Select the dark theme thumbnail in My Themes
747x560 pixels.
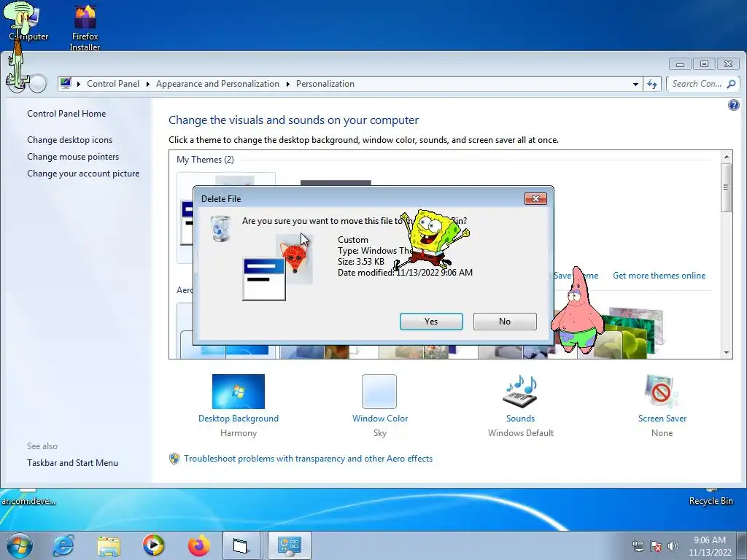[x=336, y=183]
